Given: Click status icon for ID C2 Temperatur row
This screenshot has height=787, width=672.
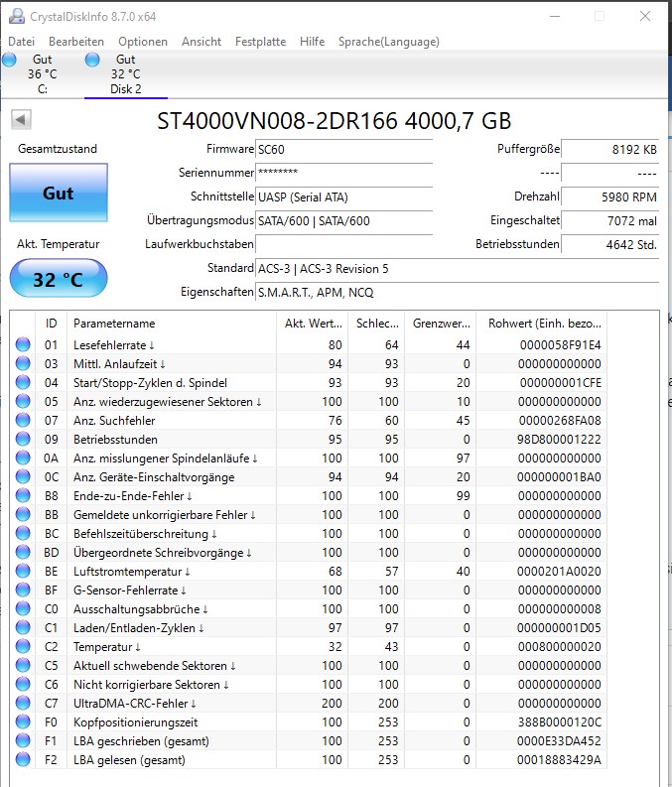Looking at the screenshot, I should (x=23, y=646).
